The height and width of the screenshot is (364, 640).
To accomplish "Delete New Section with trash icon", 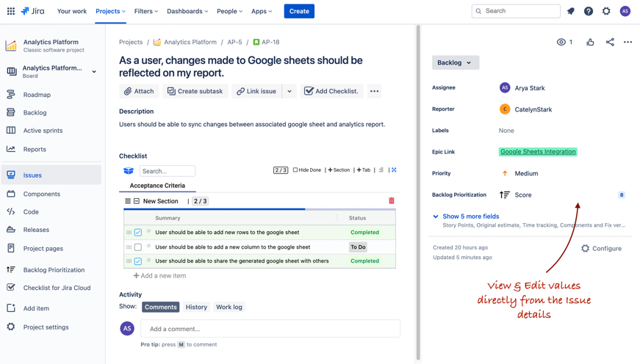I will [x=392, y=200].
